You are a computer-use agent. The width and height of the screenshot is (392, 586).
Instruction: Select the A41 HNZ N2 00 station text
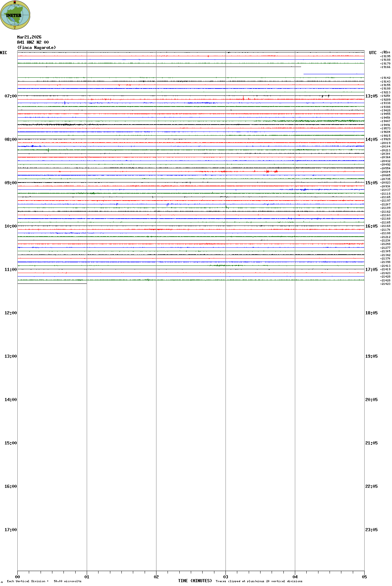pyautogui.click(x=33, y=42)
